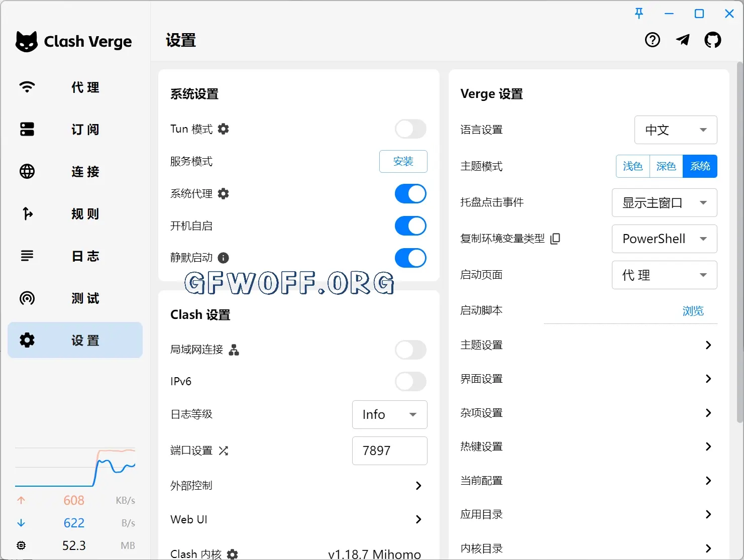744x560 pixels.
Task: Click the upload arrow icon near 608
Action: 21,500
